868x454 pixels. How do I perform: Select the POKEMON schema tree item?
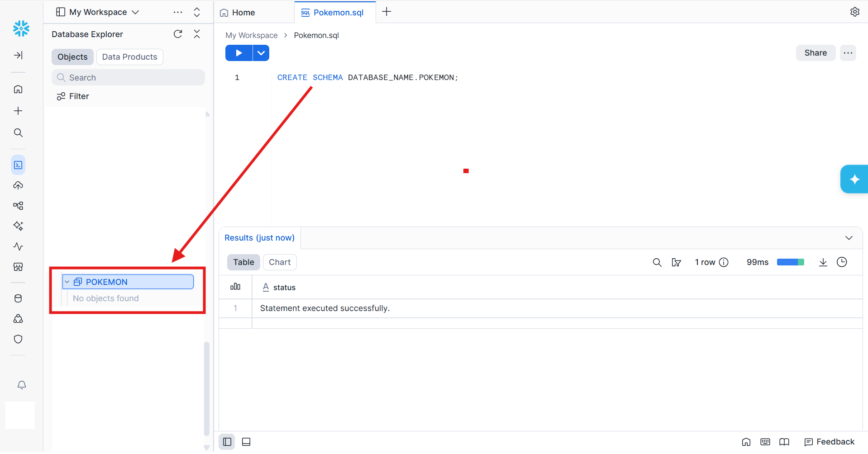tap(128, 282)
